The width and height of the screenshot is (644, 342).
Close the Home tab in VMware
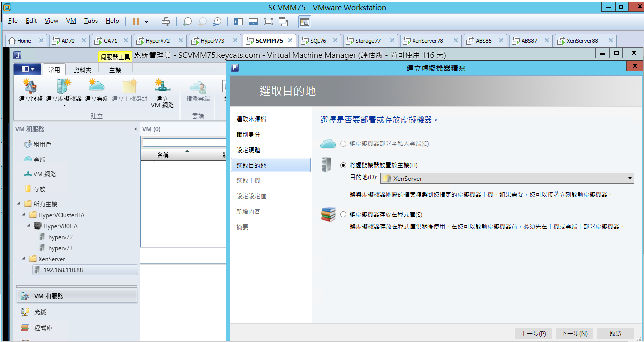click(x=41, y=41)
